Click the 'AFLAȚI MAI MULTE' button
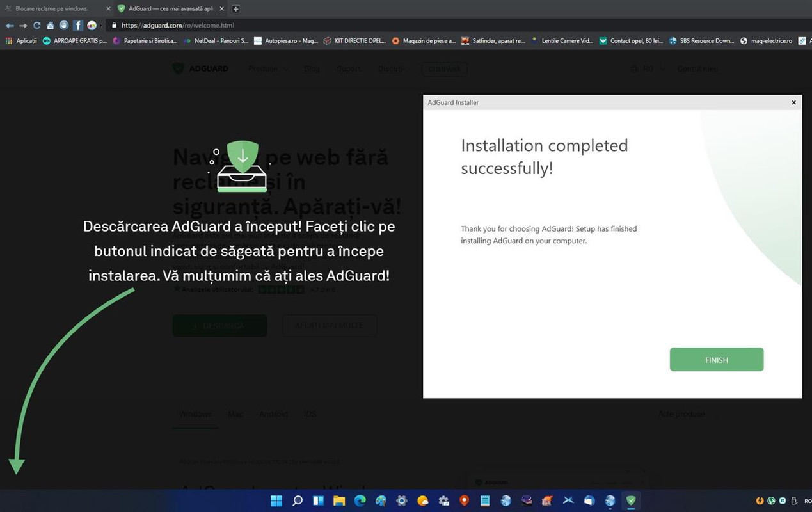Image resolution: width=812 pixels, height=512 pixels. pyautogui.click(x=329, y=325)
